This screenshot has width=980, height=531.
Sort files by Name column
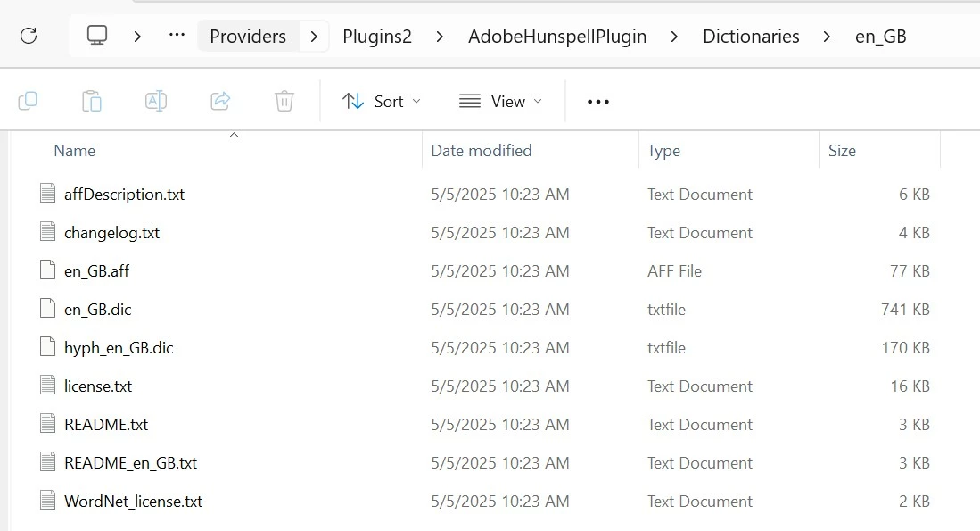click(74, 151)
